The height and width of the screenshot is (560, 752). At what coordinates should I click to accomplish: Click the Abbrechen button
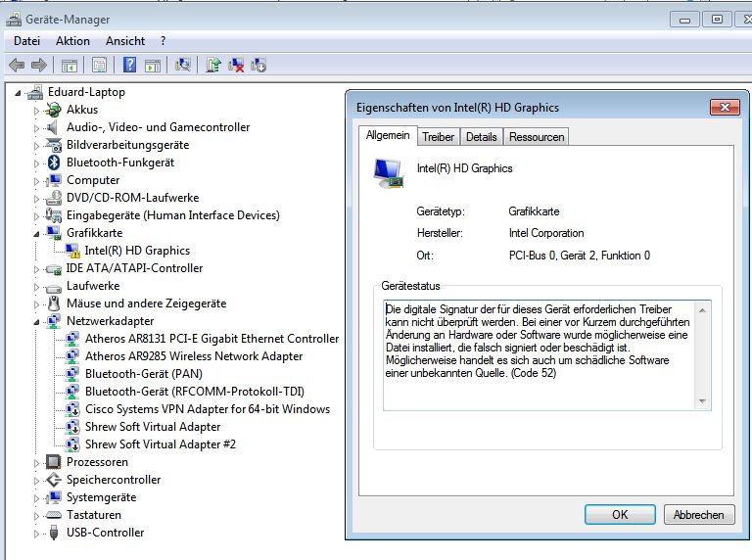pos(699,514)
